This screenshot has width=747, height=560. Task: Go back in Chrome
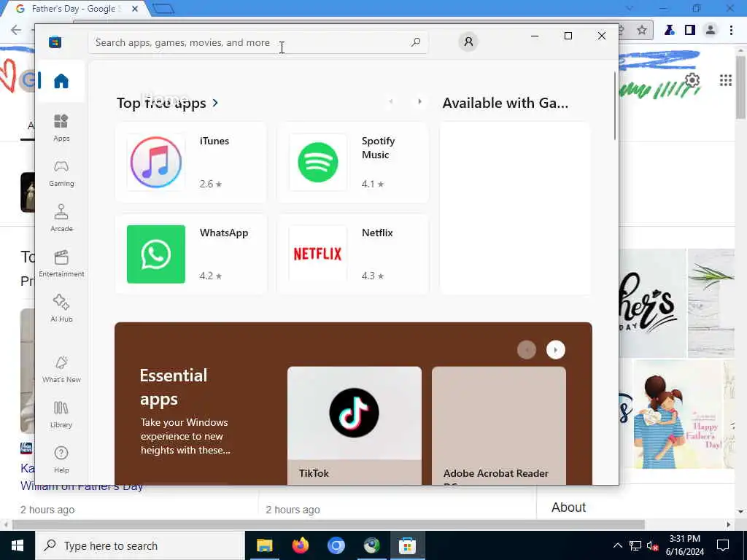(16, 30)
